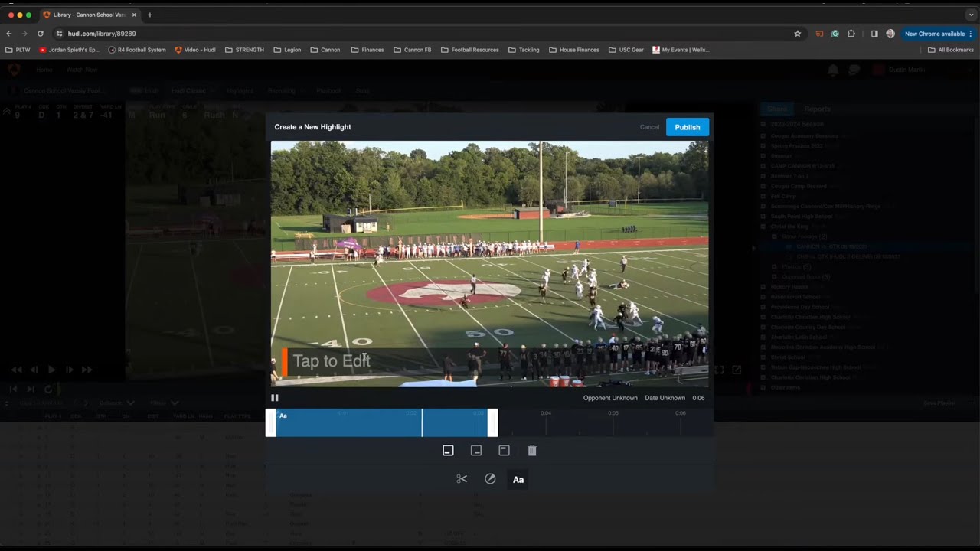Click 'Date Unknown' label

[x=665, y=398]
